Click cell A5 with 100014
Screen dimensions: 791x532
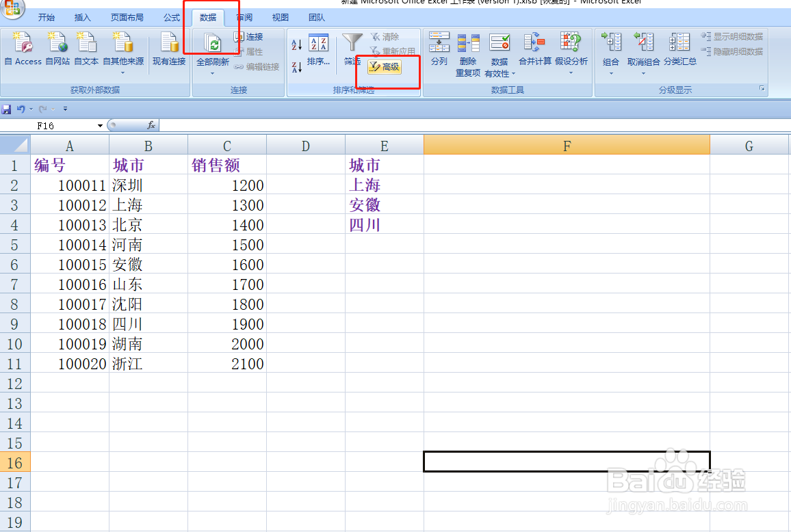(70, 245)
